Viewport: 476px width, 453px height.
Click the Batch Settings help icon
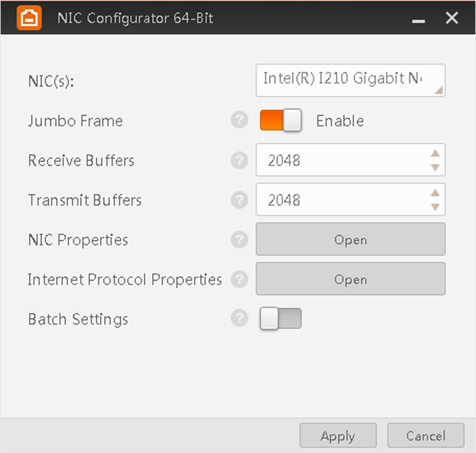240,318
